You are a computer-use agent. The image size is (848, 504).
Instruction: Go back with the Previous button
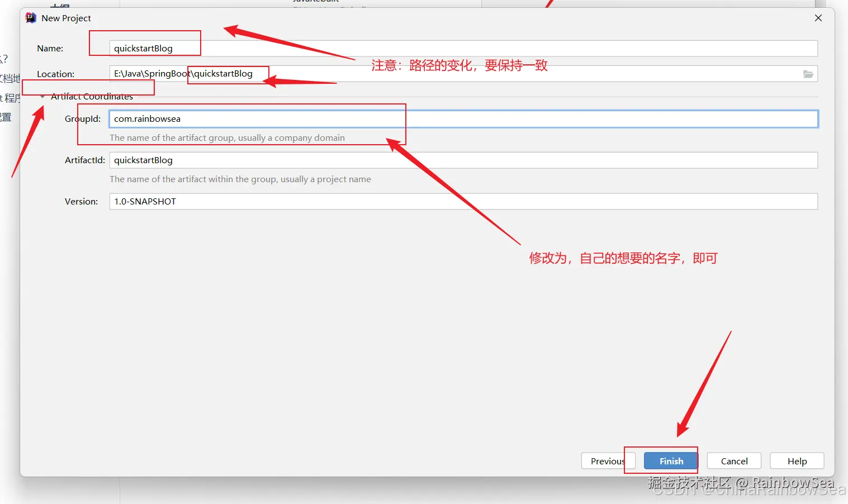tap(608, 461)
